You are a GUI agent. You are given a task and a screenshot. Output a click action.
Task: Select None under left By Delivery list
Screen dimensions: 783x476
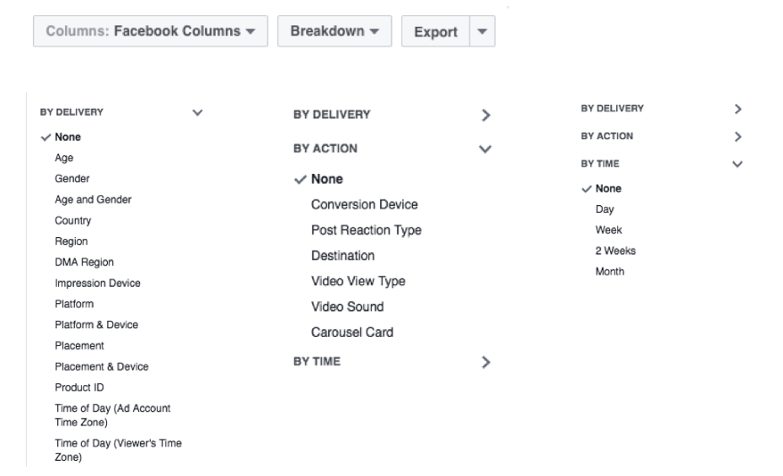pyautogui.click(x=67, y=137)
